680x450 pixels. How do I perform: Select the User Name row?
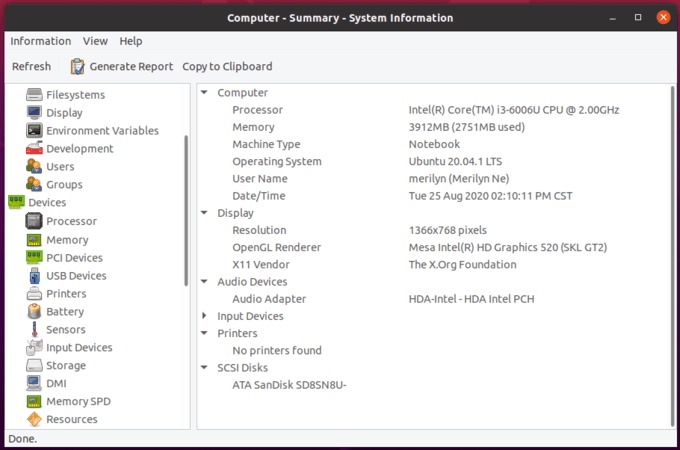point(434,179)
